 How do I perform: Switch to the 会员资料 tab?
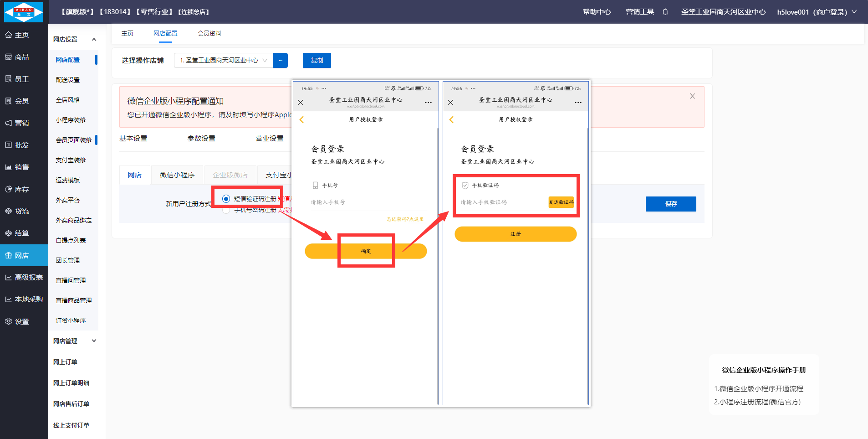tap(209, 34)
